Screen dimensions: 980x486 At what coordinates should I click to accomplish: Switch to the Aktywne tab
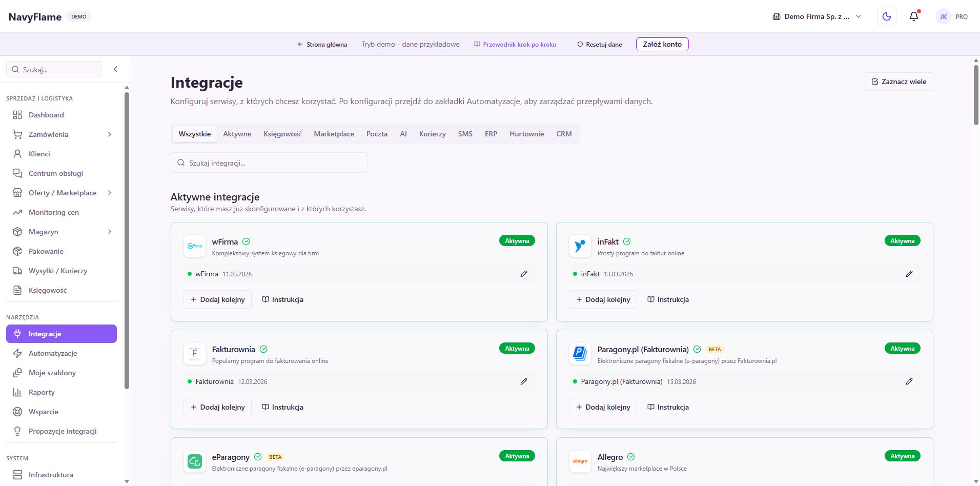coord(237,134)
